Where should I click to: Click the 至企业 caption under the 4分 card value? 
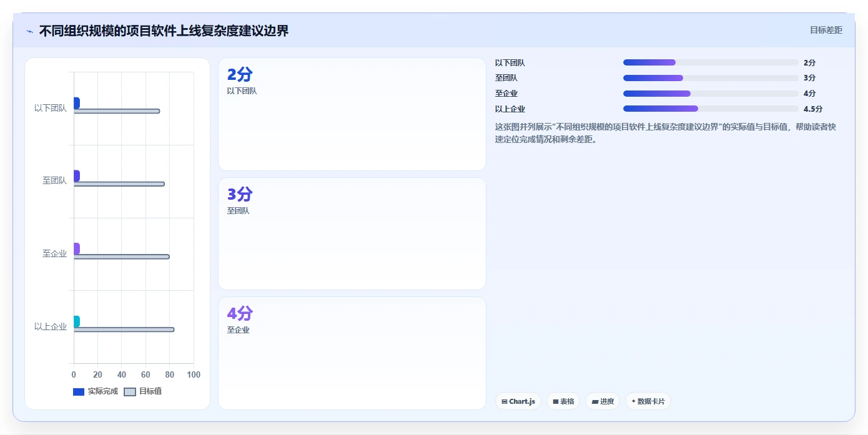click(238, 330)
